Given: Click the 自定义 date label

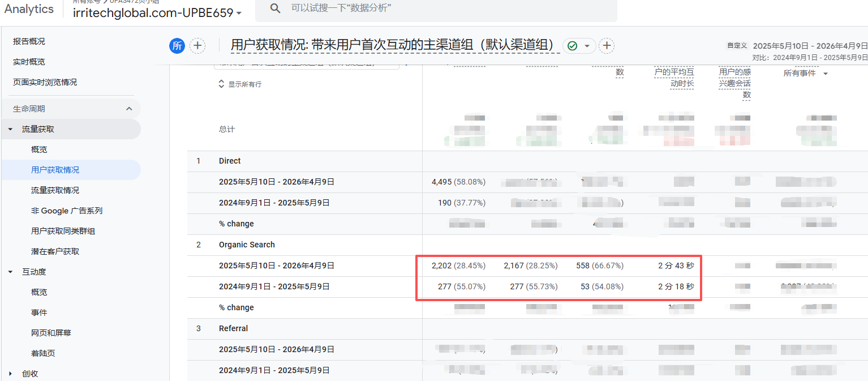Looking at the screenshot, I should tap(737, 46).
